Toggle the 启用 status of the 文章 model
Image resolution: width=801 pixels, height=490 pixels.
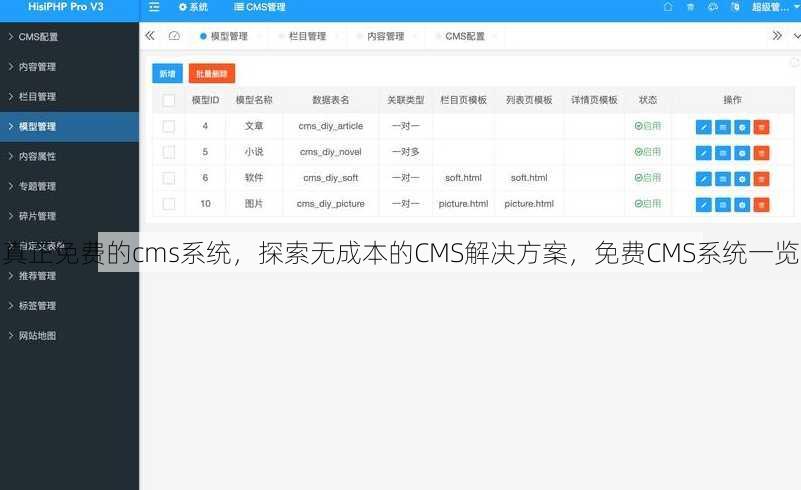pyautogui.click(x=648, y=126)
